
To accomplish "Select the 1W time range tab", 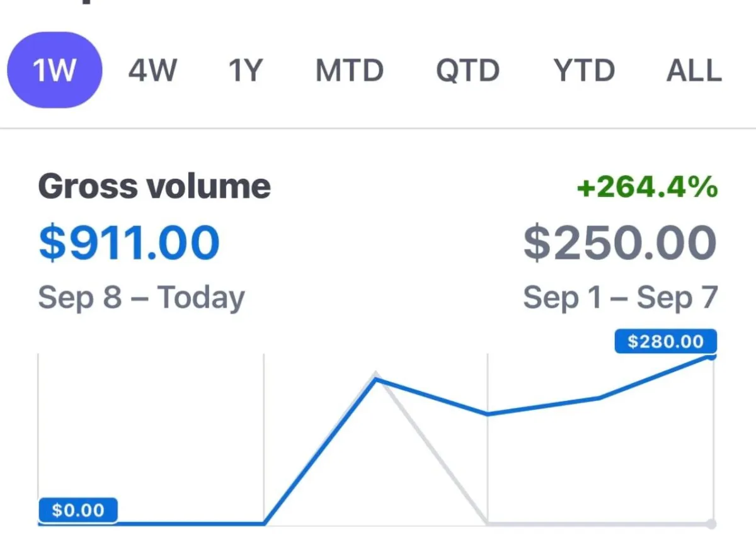I will pyautogui.click(x=54, y=70).
